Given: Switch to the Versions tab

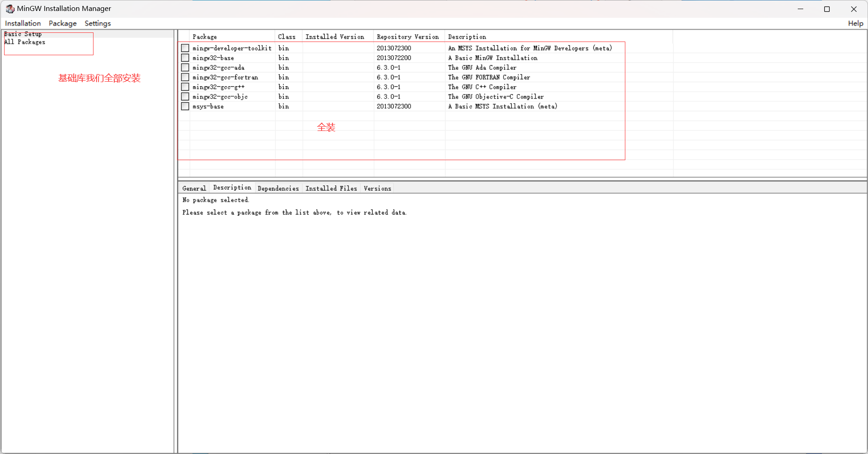Looking at the screenshot, I should point(377,188).
